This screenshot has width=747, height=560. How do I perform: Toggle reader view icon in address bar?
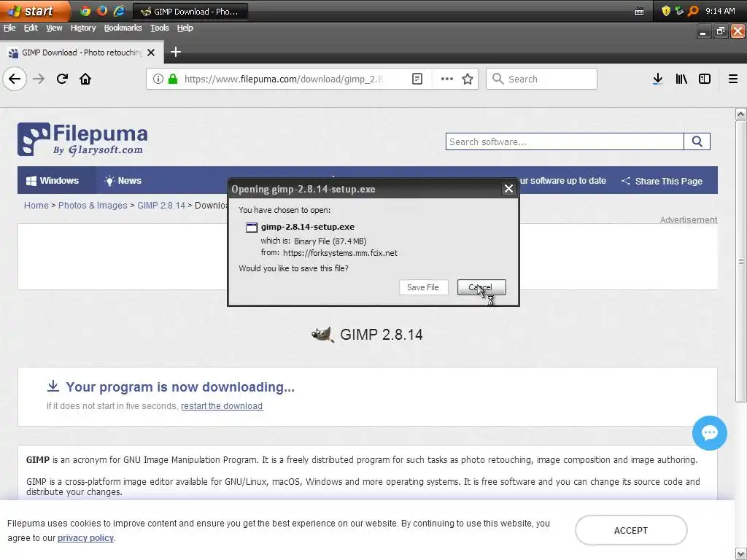[417, 79]
